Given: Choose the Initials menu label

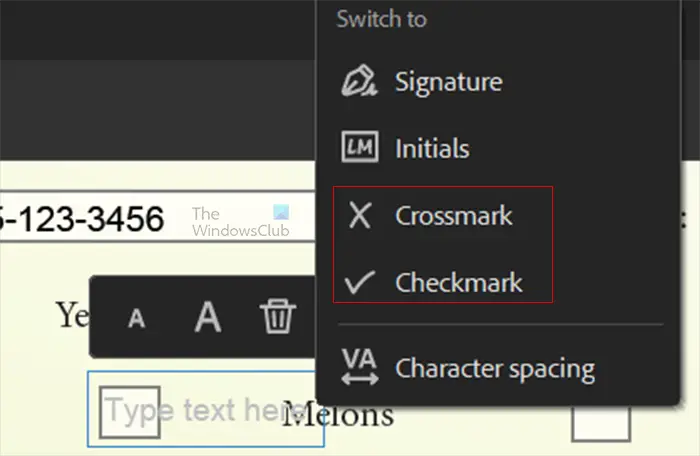Looking at the screenshot, I should click(x=432, y=148).
